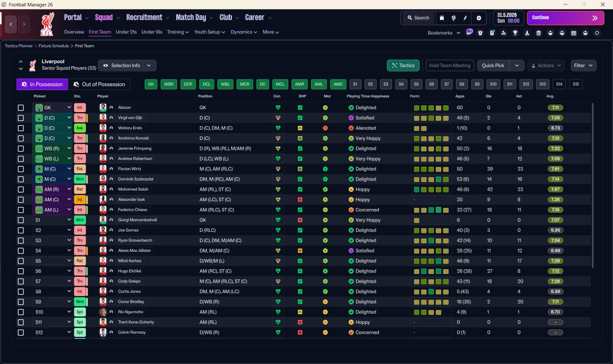Click the Quick Pick button
613x364 pixels.
(493, 66)
